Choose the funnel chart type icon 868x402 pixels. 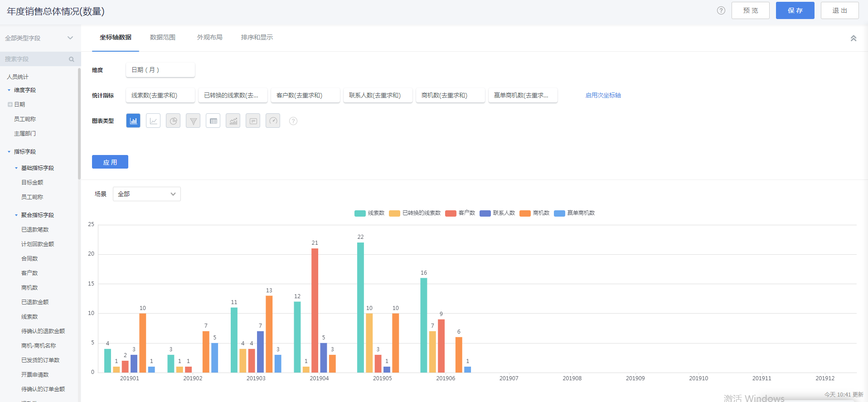193,121
